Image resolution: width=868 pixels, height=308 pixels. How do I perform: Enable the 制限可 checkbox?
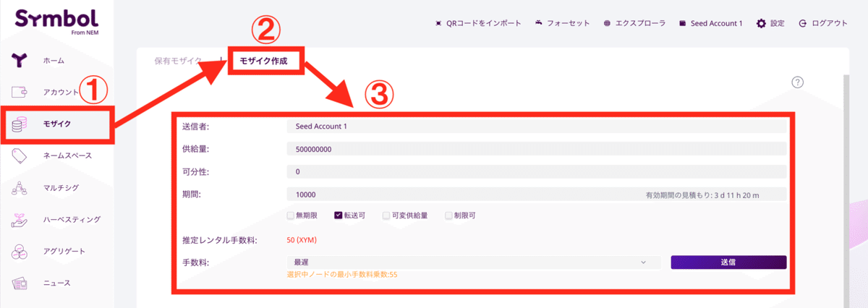(448, 215)
